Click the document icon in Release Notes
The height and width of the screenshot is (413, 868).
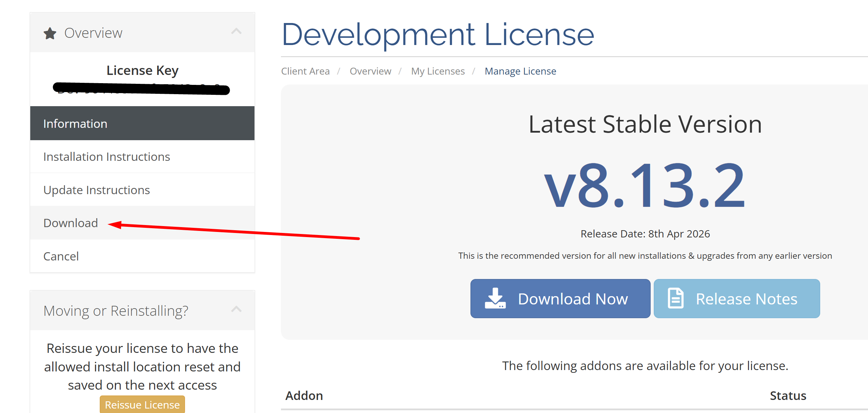[675, 298]
